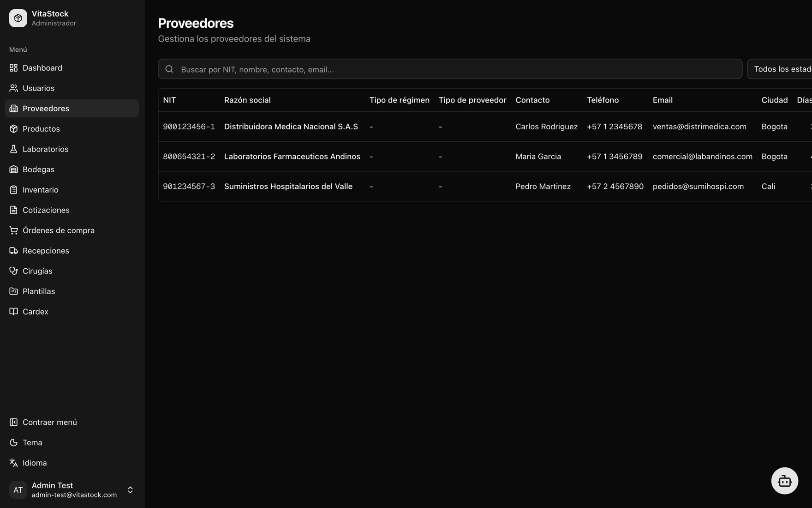Click the AT user avatar
Screen dimensions: 812x508
(x=18, y=490)
